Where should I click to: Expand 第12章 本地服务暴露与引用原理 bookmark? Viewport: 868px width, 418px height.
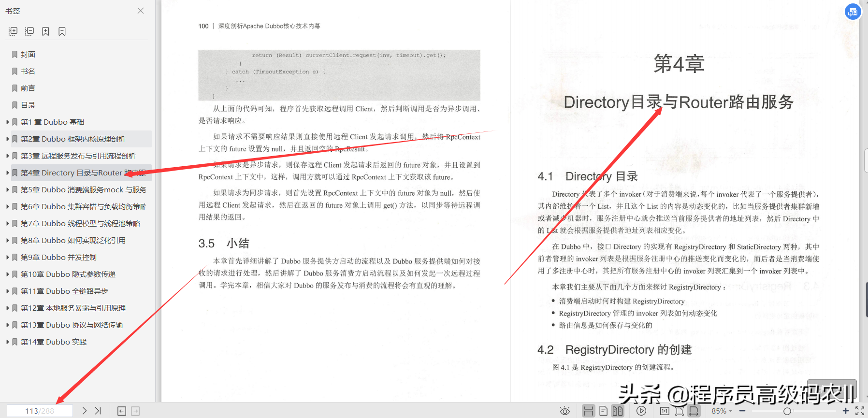(x=7, y=308)
